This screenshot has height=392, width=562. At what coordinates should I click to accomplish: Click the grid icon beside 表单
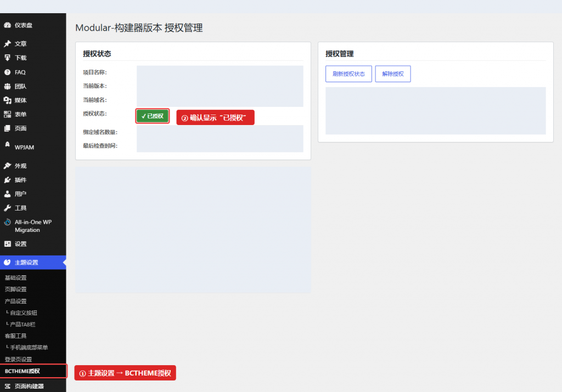pos(7,114)
